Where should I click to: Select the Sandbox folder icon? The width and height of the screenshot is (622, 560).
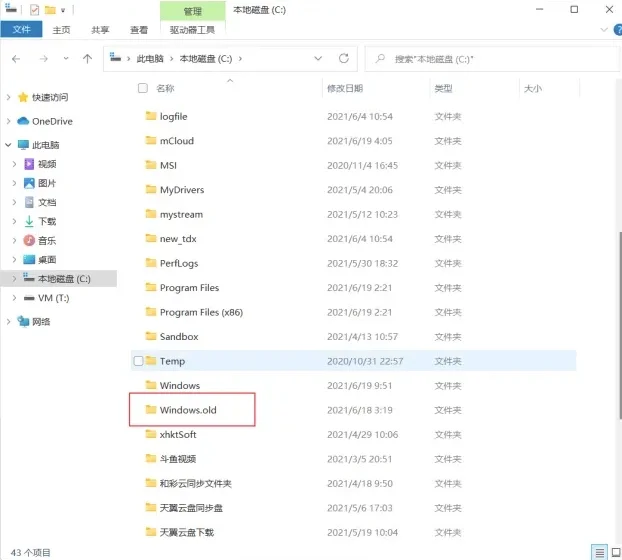151,336
